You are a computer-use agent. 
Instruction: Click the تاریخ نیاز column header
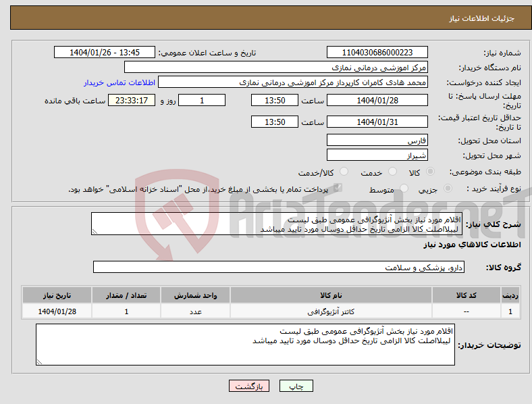pos(57,295)
